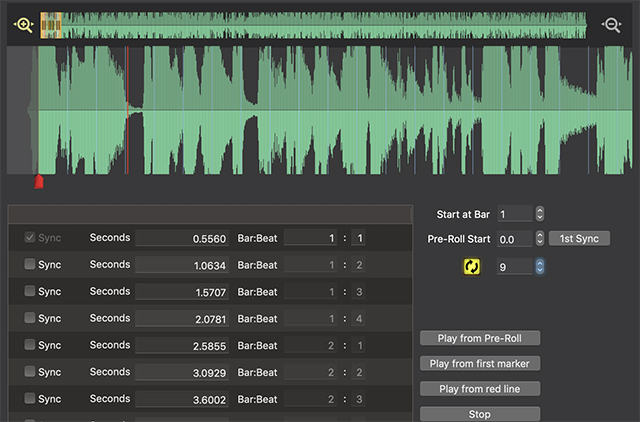640x422 pixels.
Task: Click the waveform overview strip at top
Action: coord(312,25)
